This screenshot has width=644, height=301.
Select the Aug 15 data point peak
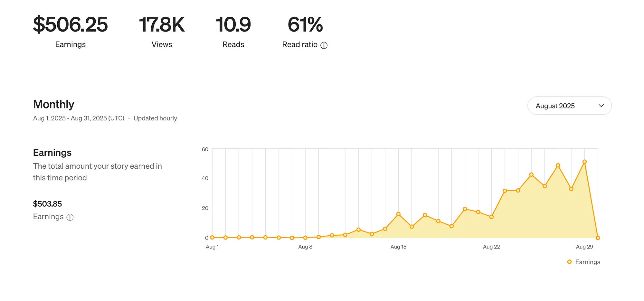(x=398, y=214)
